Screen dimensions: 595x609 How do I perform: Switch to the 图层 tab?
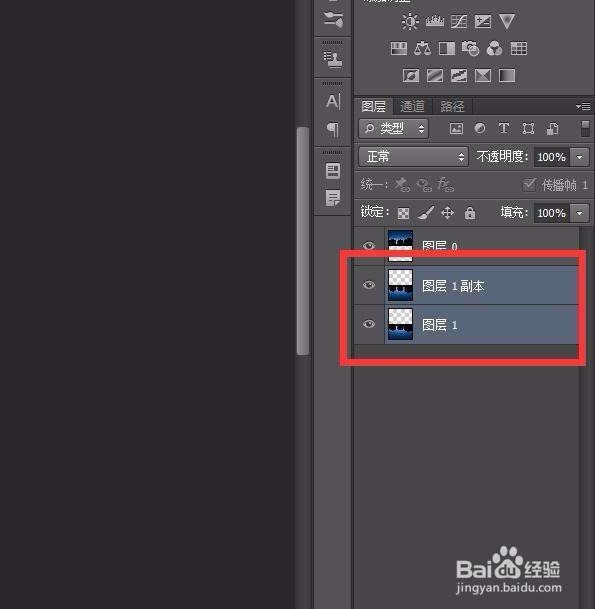[x=374, y=106]
